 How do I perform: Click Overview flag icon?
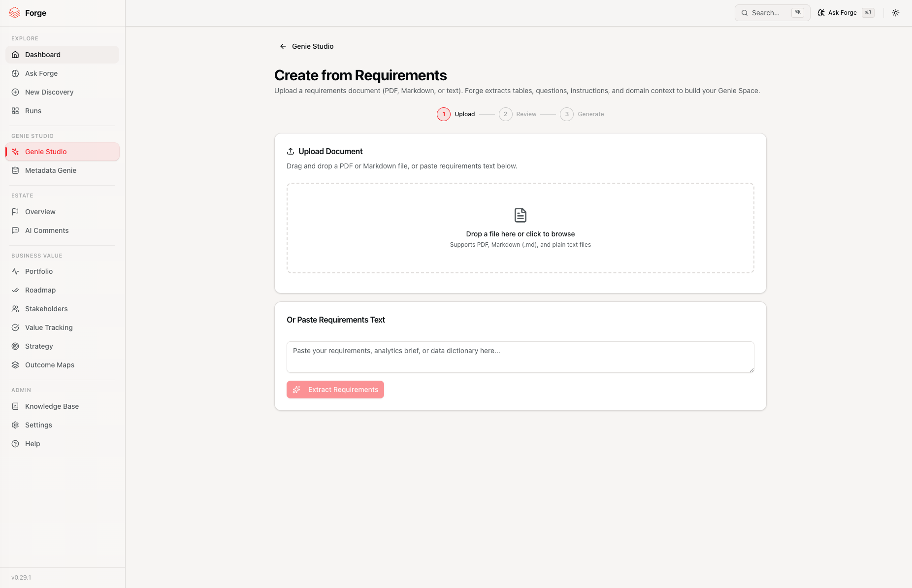tap(15, 212)
